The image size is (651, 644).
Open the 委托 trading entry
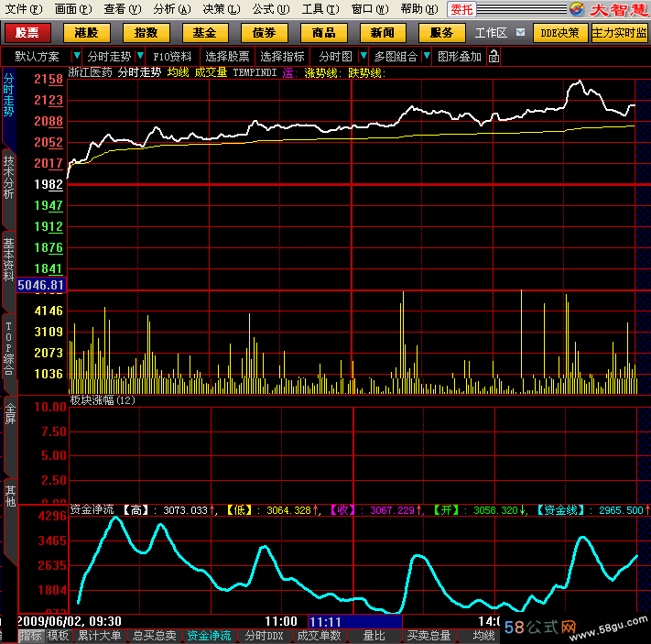461,9
